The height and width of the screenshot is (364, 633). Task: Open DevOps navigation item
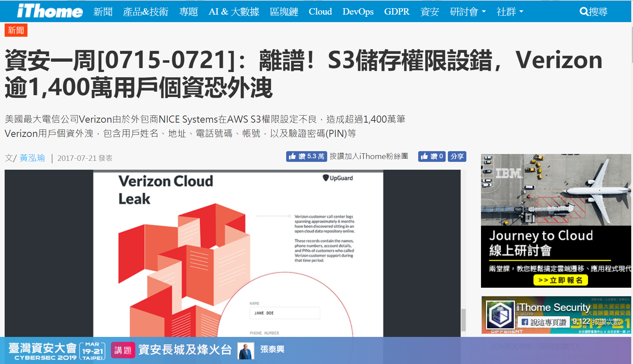[x=358, y=12]
